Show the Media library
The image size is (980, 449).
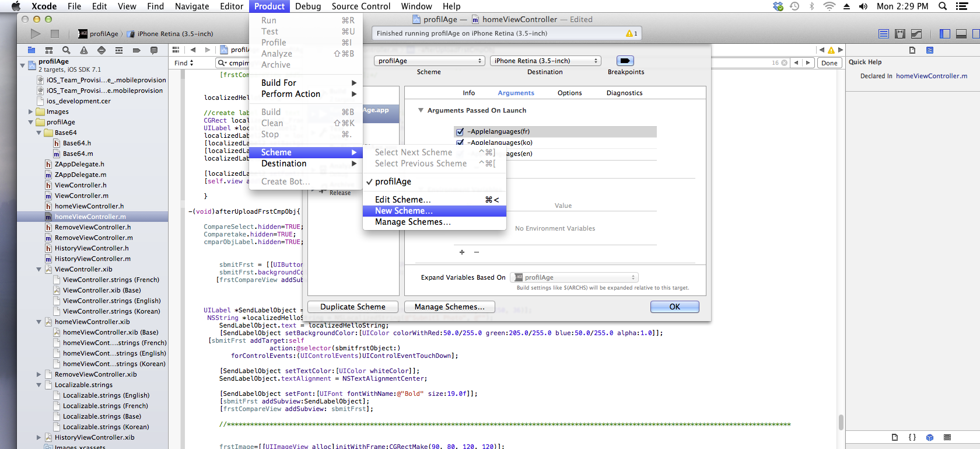pos(947,437)
